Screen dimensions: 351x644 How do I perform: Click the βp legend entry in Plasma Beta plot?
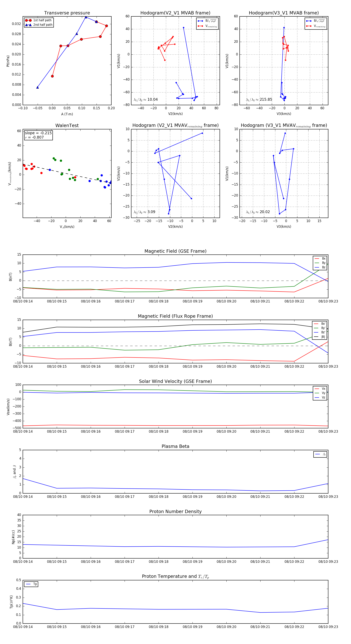click(x=320, y=454)
